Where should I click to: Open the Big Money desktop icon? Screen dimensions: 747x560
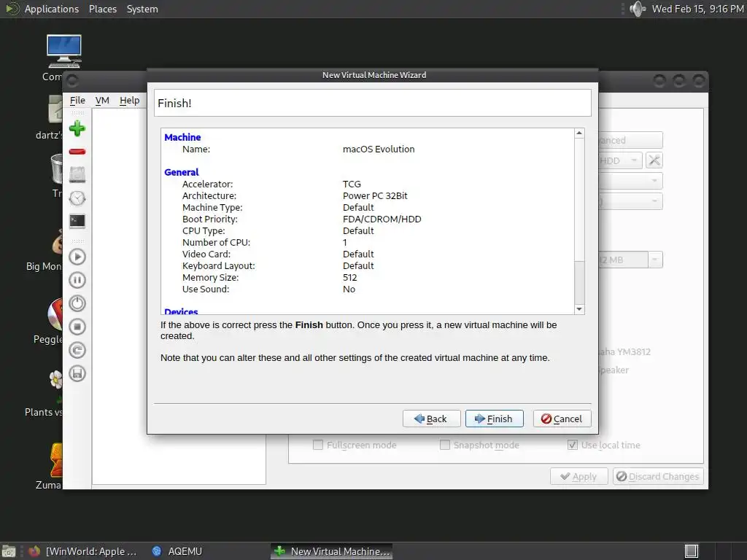(58, 241)
